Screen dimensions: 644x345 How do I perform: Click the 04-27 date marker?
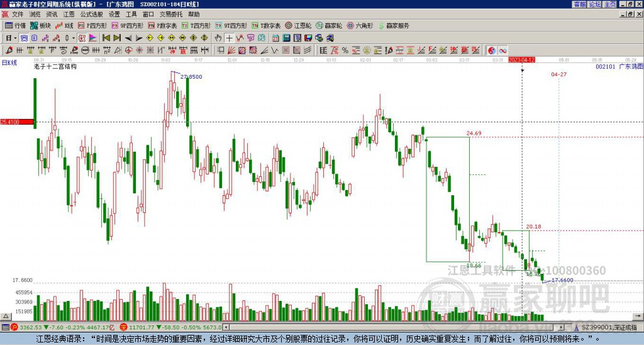[558, 74]
